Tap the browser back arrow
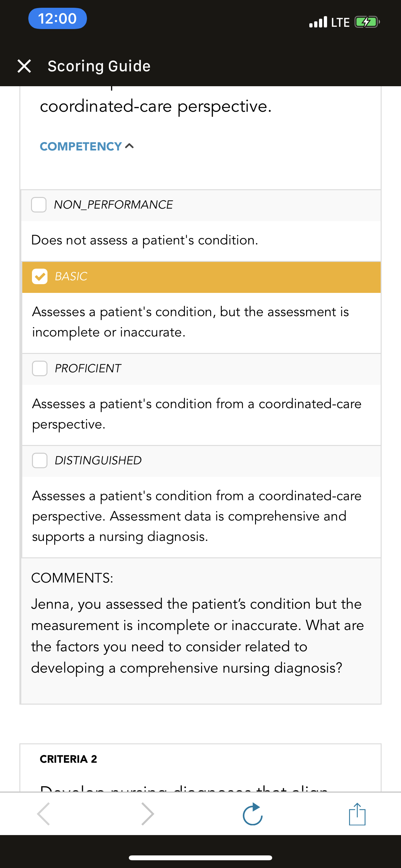This screenshot has width=401, height=868. tap(44, 814)
